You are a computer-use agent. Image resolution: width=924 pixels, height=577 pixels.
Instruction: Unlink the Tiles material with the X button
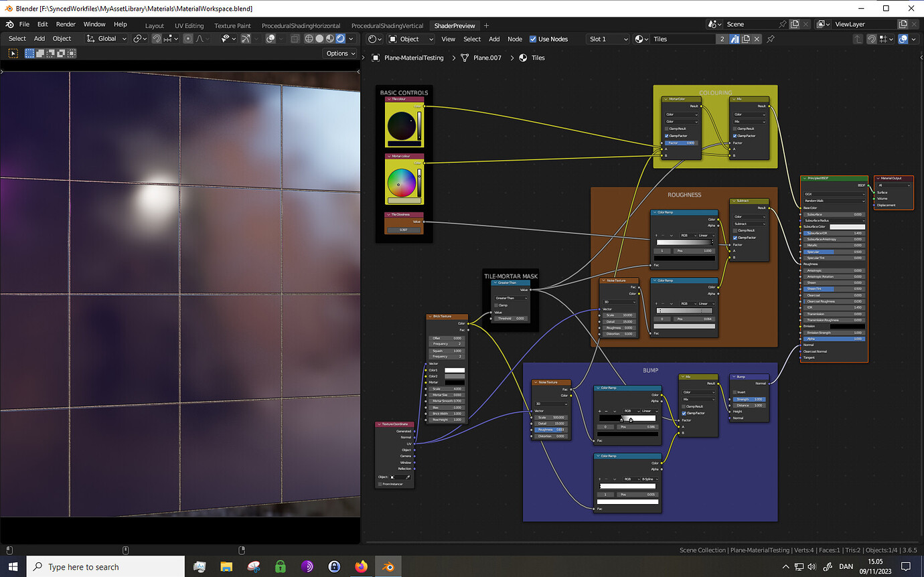[757, 39]
